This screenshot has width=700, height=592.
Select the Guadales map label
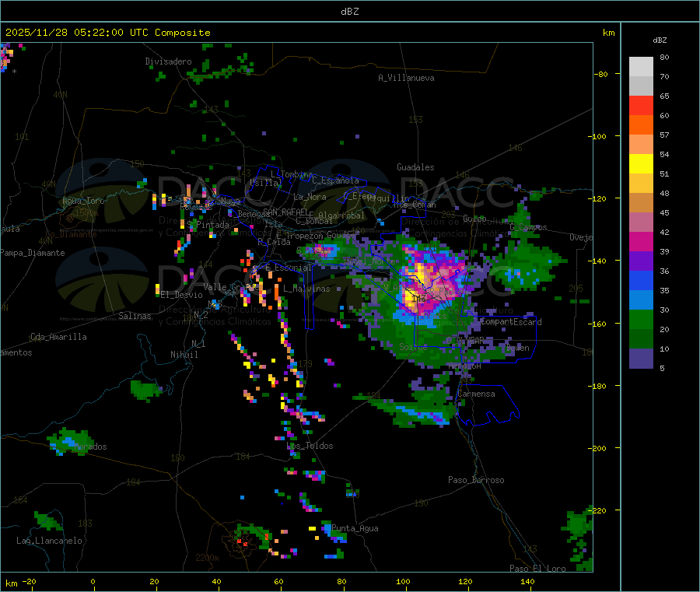[x=415, y=167]
